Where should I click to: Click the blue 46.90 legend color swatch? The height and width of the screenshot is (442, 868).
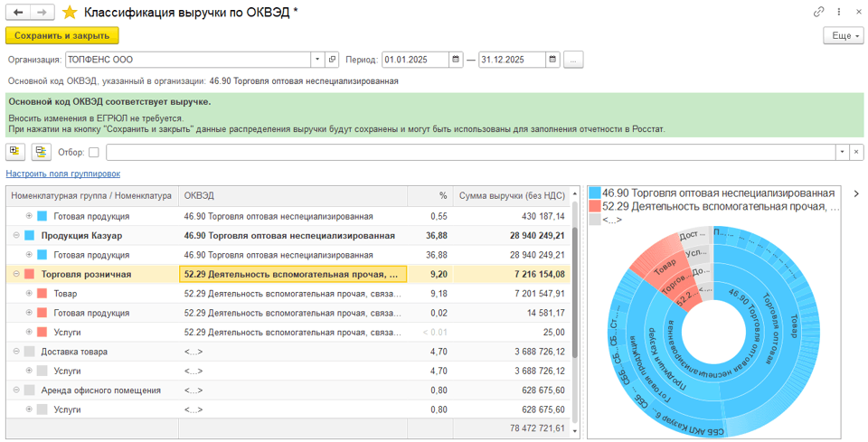594,193
